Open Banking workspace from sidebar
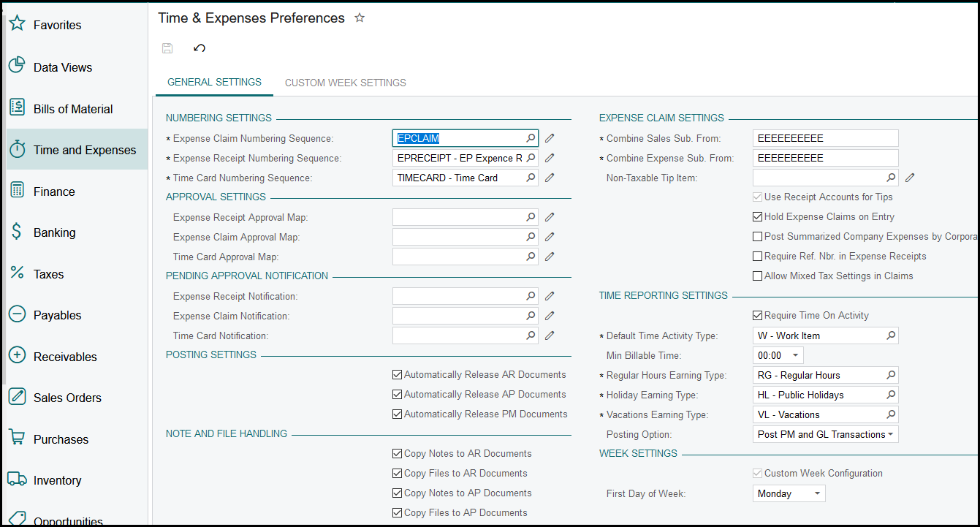 click(x=55, y=232)
